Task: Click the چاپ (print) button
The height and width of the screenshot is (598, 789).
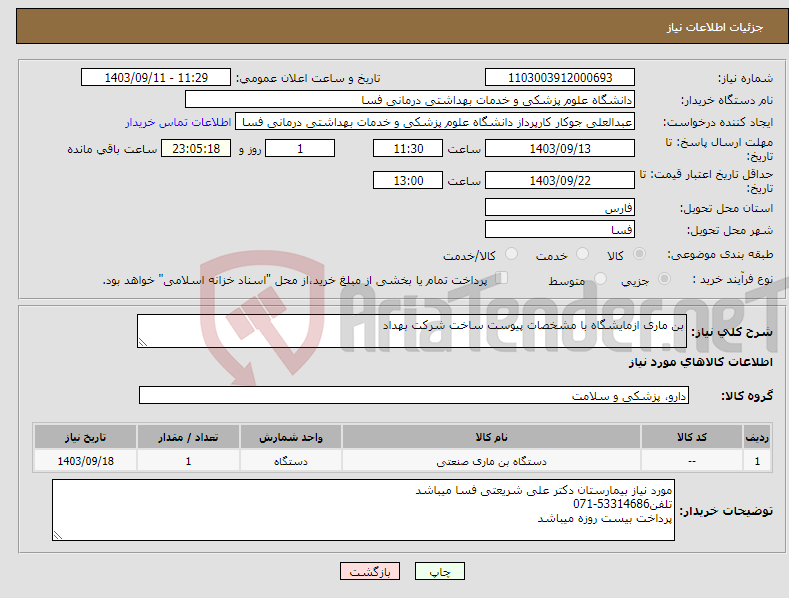Action: pyautogui.click(x=439, y=571)
